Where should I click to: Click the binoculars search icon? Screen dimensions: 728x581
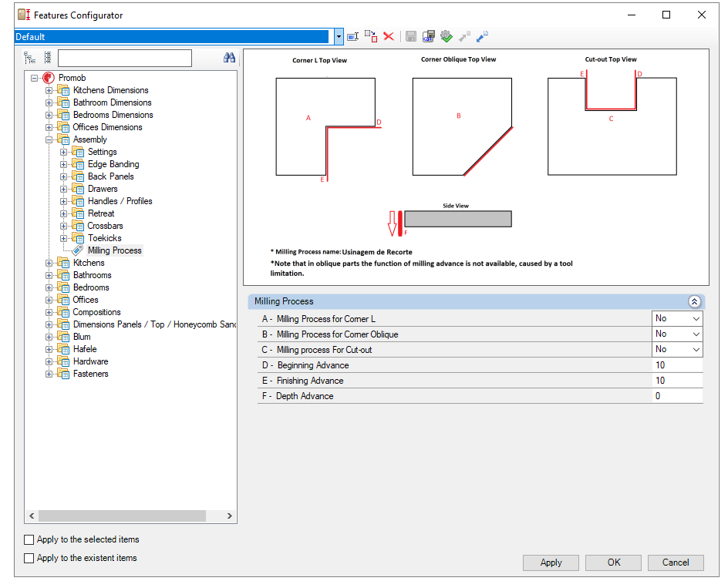tap(229, 58)
